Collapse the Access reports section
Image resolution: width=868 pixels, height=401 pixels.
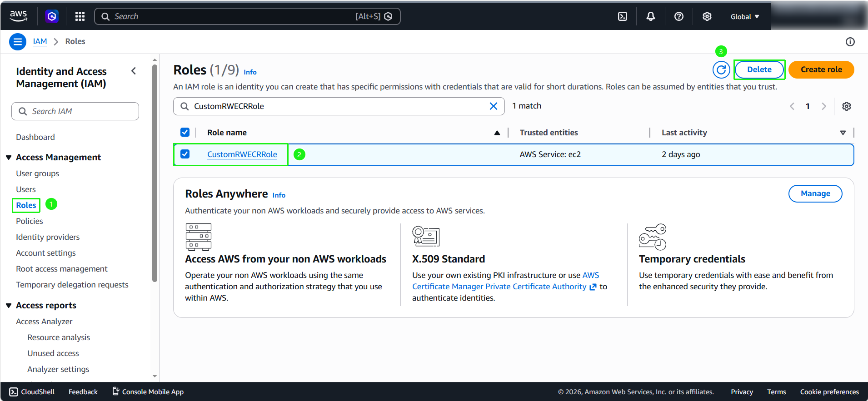click(x=9, y=306)
